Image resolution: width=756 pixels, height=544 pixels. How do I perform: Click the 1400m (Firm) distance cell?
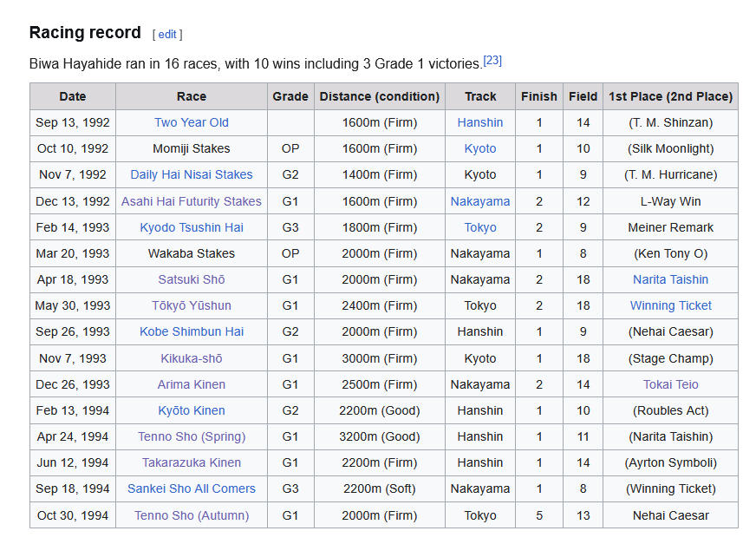point(380,174)
